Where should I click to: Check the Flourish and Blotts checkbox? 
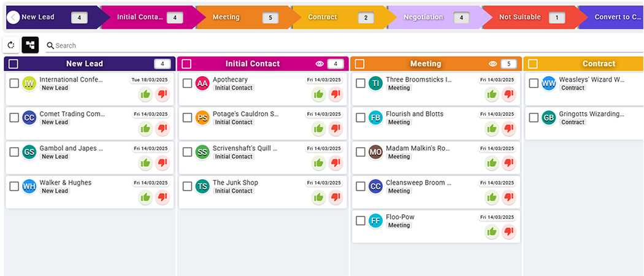point(361,118)
